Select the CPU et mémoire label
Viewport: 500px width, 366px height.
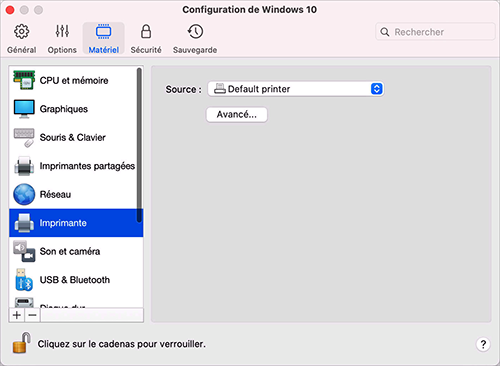point(74,80)
